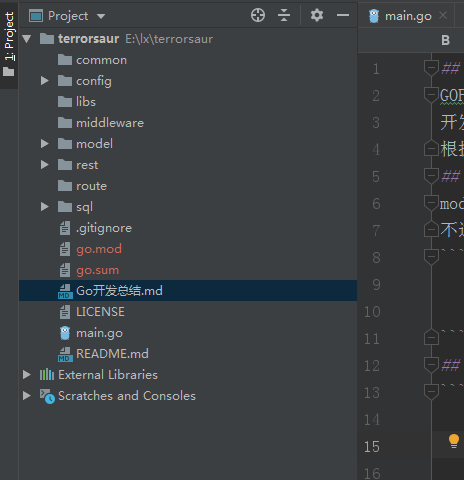
Task: Select main.go in project tree
Action: click(x=188, y=333)
